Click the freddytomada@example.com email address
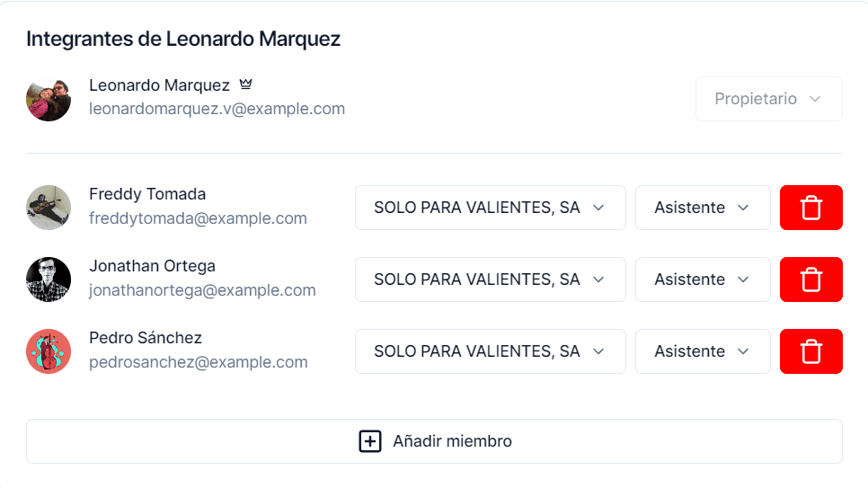Image resolution: width=868 pixels, height=488 pixels. (198, 218)
